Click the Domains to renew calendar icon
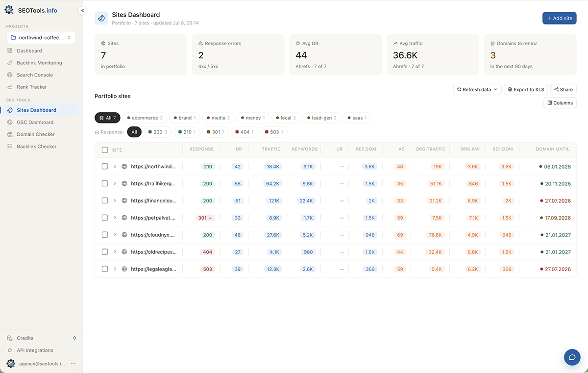Viewport: 588px width, 373px height. 492,44
